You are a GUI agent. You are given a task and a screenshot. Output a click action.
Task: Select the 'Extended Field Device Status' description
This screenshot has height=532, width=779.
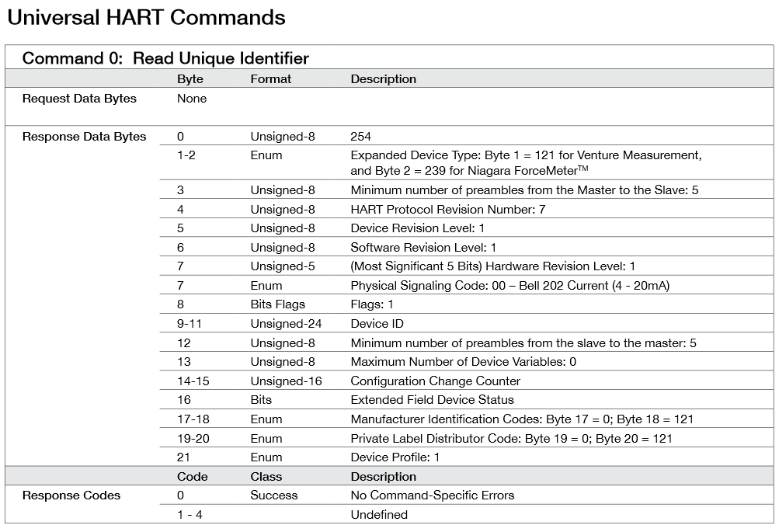tap(432, 400)
